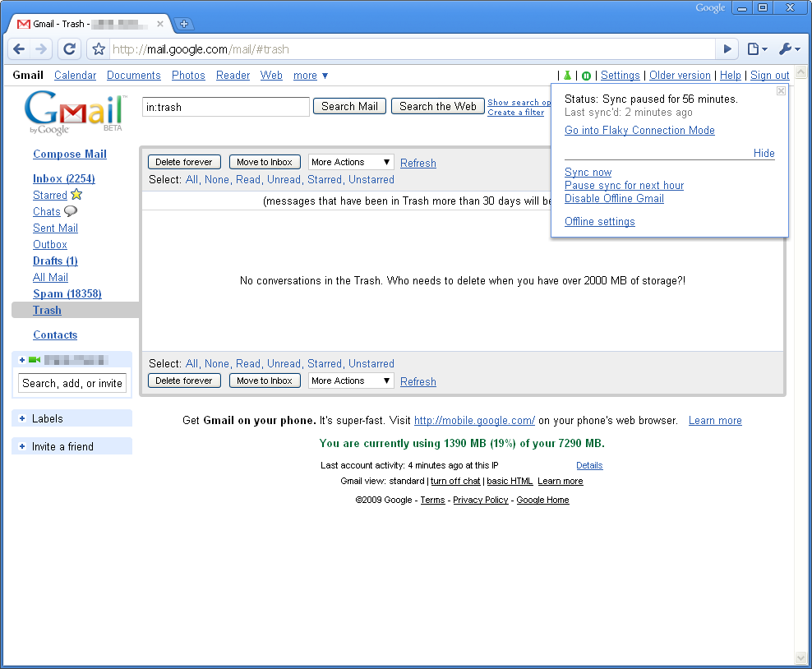812x669 pixels.
Task: Click the top Delete forever button
Action: tap(184, 162)
